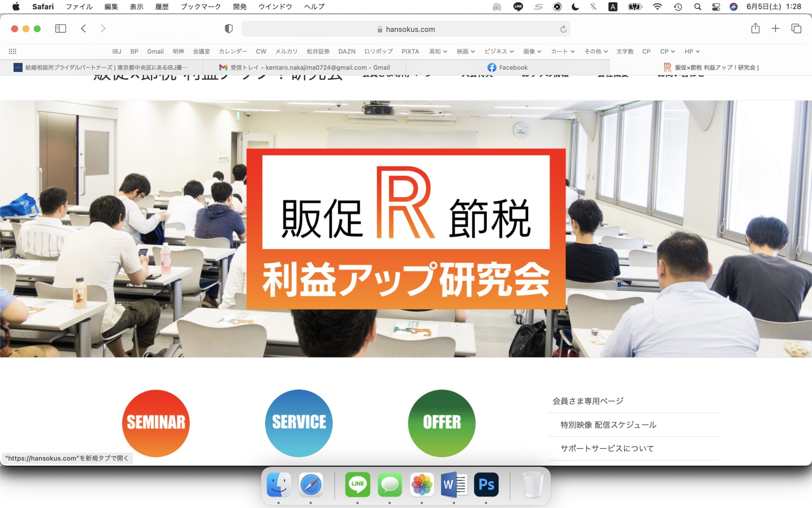Image resolution: width=812 pixels, height=508 pixels.
Task: Open Spotlight search icon
Action: pyautogui.click(x=697, y=6)
